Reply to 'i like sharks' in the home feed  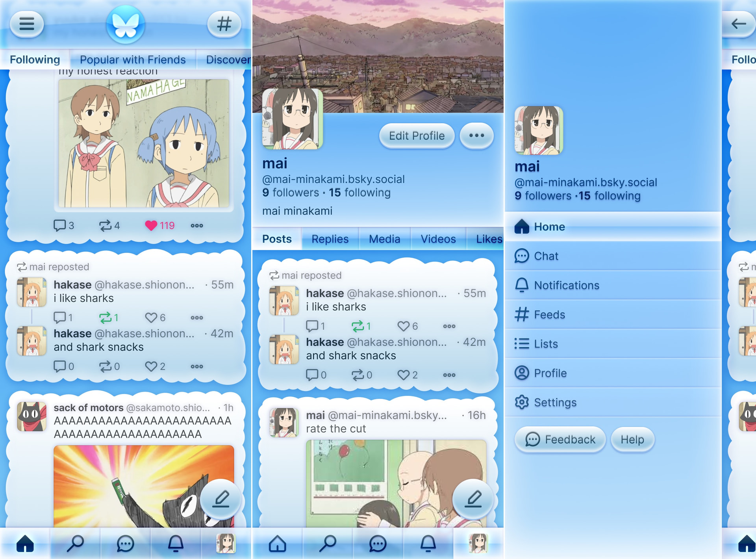[63, 318]
